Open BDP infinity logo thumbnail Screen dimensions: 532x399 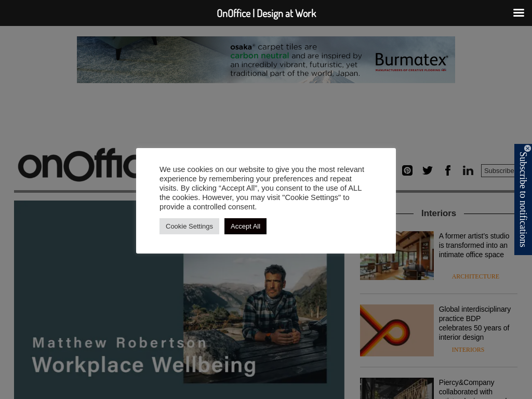point(396,330)
